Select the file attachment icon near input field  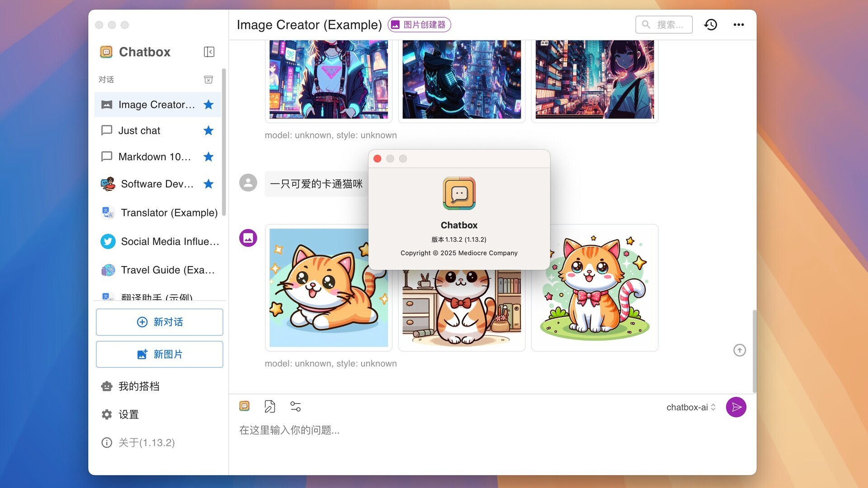click(270, 406)
